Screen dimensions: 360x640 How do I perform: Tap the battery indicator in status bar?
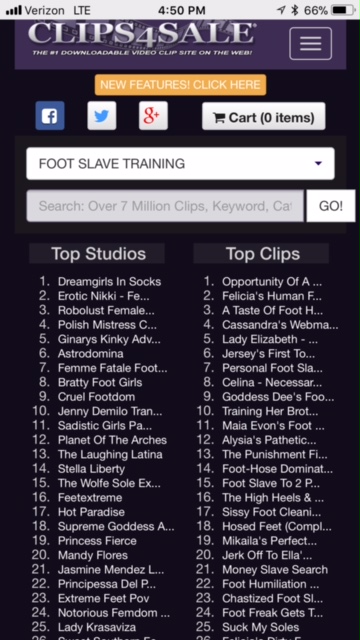pos(342,10)
